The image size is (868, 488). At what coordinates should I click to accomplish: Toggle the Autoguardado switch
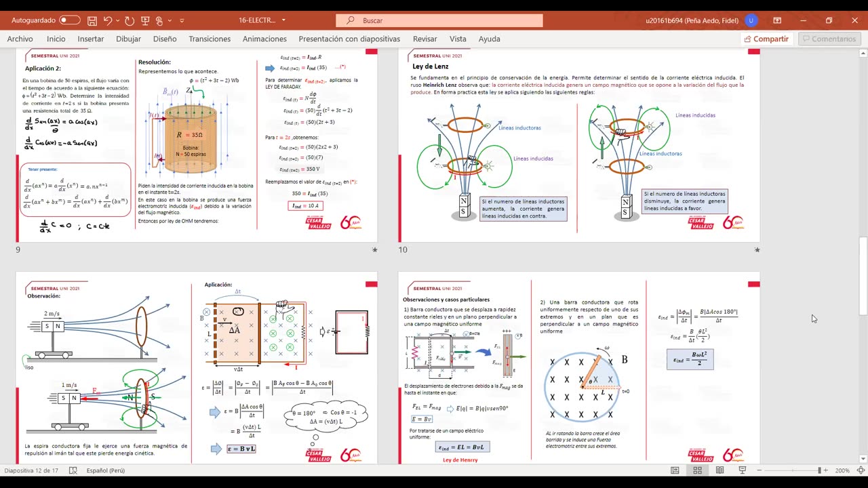coord(69,20)
